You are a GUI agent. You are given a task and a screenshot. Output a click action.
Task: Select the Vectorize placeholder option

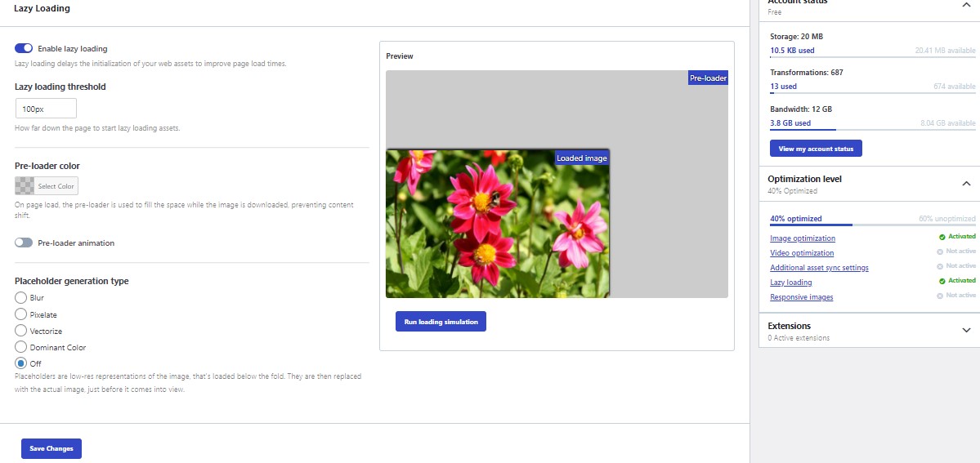[20, 331]
